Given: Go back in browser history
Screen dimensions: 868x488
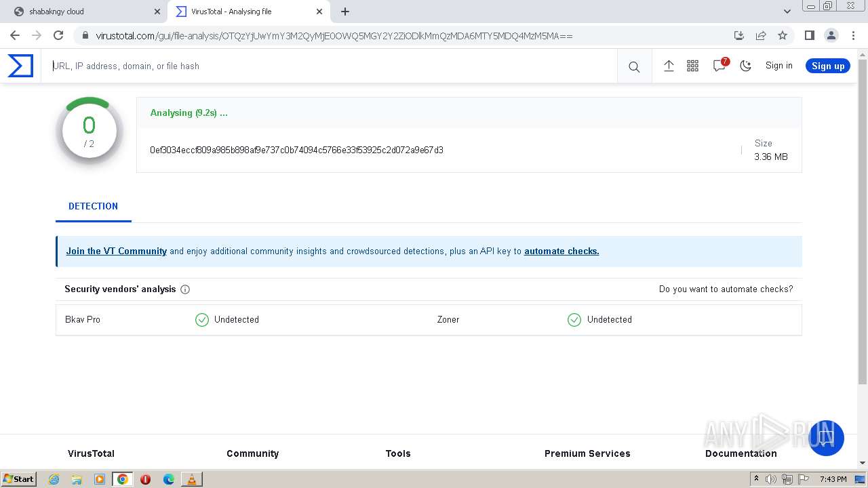Looking at the screenshot, I should click(15, 35).
